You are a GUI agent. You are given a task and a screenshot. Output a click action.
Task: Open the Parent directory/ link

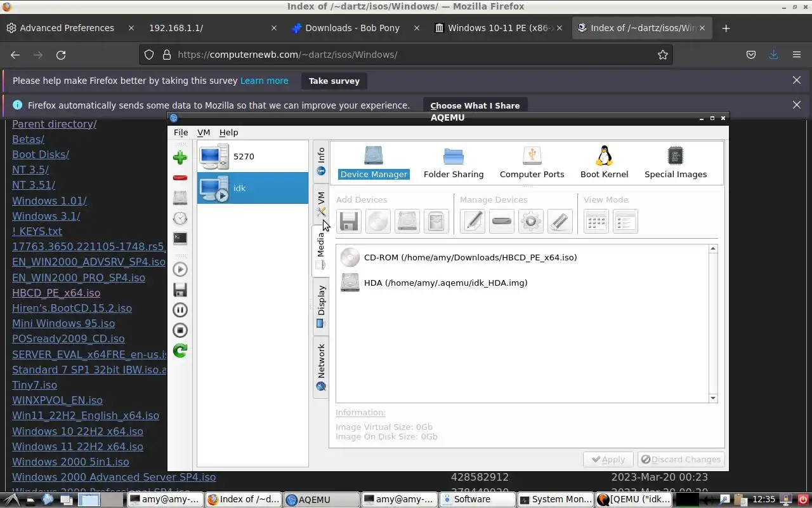(54, 124)
